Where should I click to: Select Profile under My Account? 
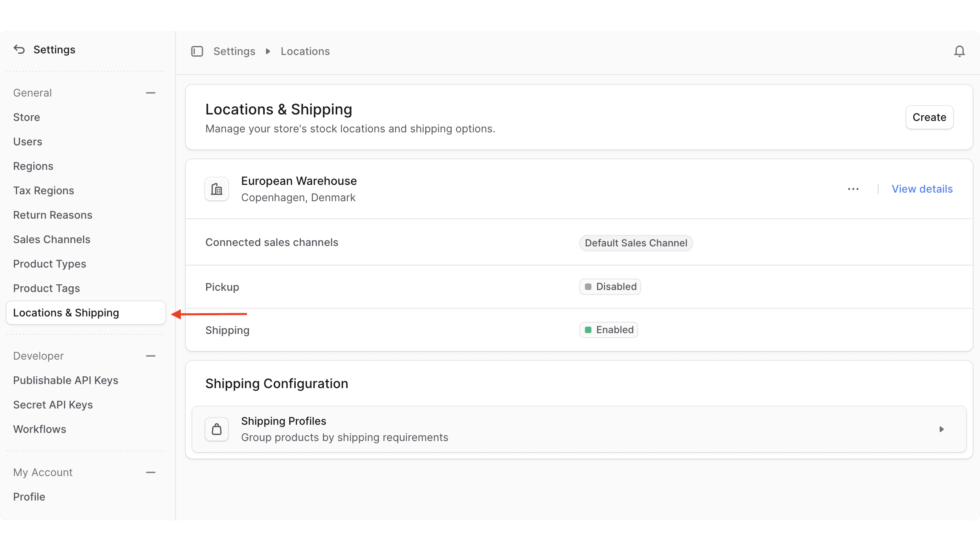coord(29,496)
